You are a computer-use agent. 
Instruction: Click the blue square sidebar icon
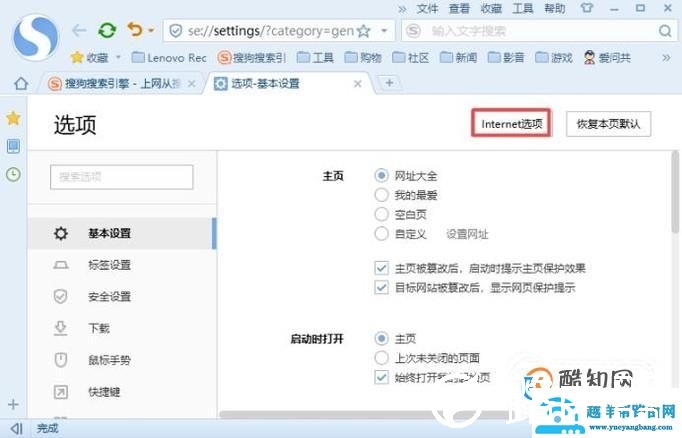(x=13, y=146)
